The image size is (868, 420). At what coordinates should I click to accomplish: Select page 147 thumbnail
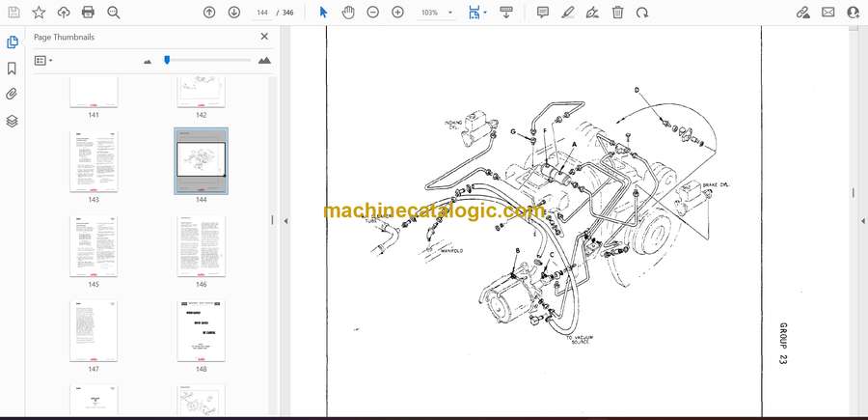coord(94,331)
